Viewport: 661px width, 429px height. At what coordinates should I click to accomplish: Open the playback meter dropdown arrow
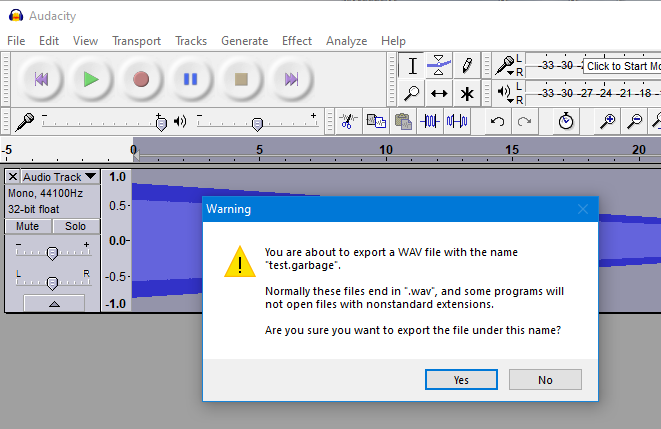coord(511,101)
